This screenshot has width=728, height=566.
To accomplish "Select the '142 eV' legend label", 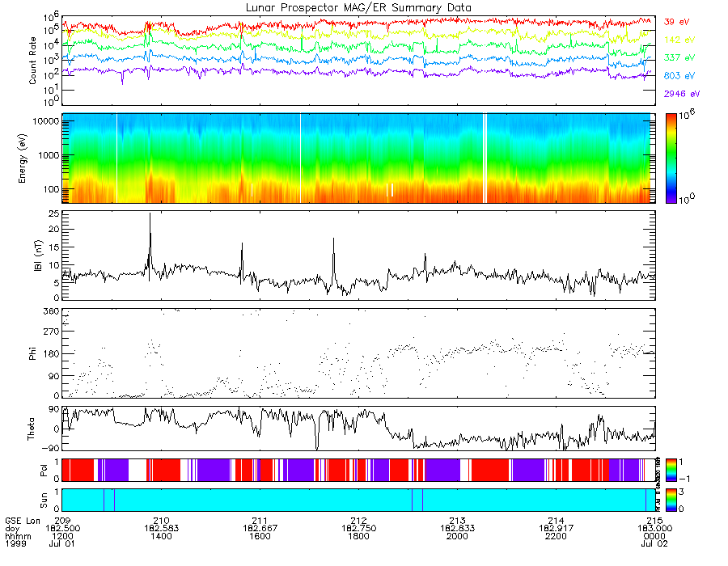I will coord(679,40).
